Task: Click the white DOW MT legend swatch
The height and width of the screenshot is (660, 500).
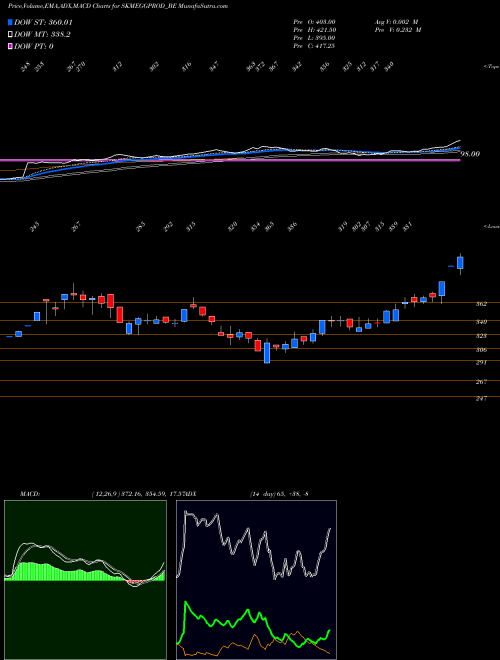Action: click(11, 35)
